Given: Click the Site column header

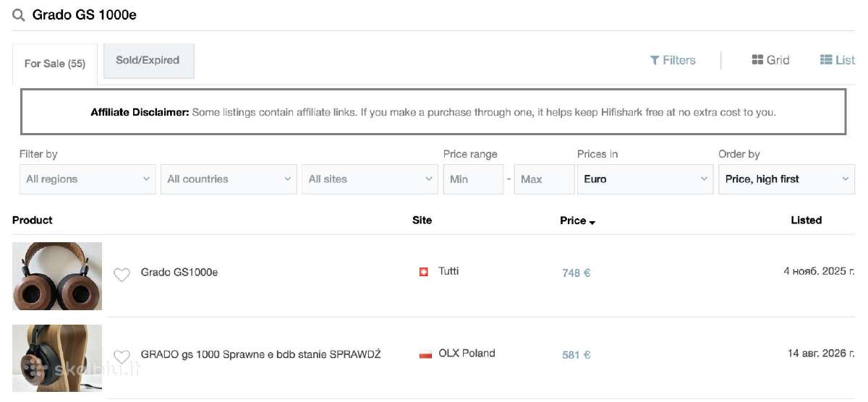Looking at the screenshot, I should tap(422, 220).
